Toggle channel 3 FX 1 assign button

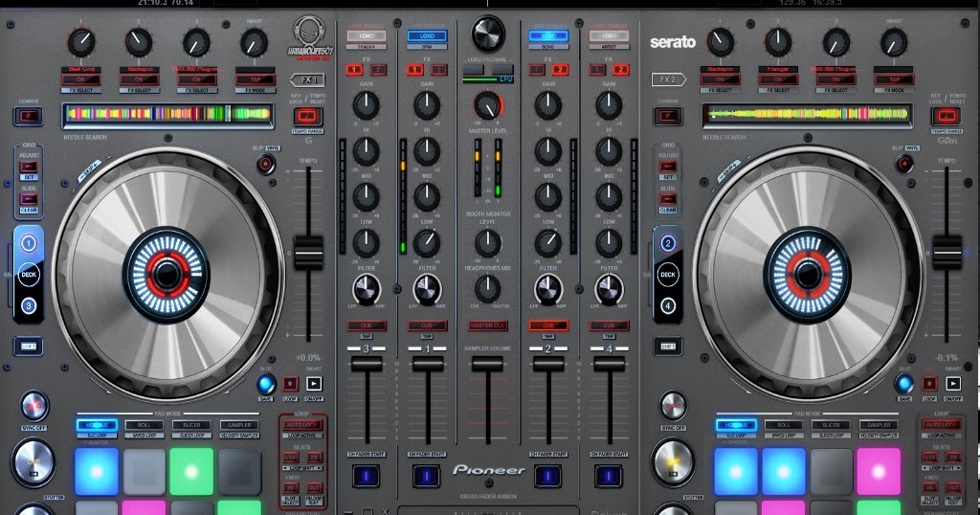(x=354, y=69)
